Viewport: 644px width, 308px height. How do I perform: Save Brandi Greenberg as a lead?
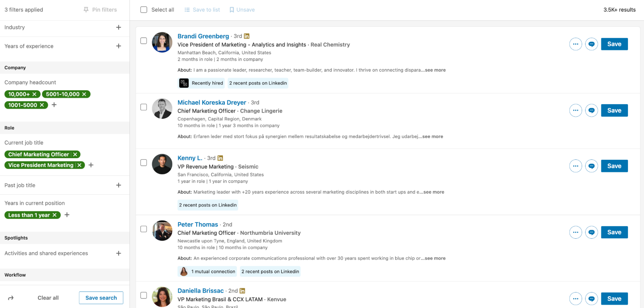tap(614, 44)
